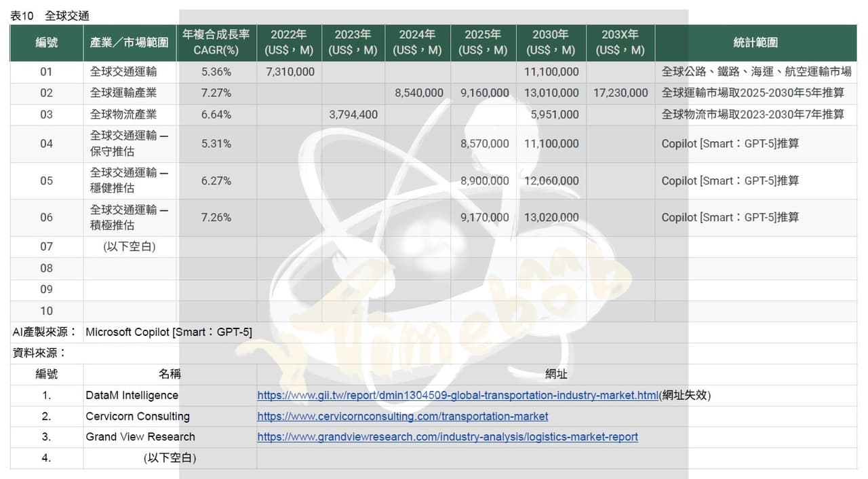The width and height of the screenshot is (868, 479).
Task: Select the 年複合成長率 CAGR(%) column header
Action: pyautogui.click(x=216, y=42)
